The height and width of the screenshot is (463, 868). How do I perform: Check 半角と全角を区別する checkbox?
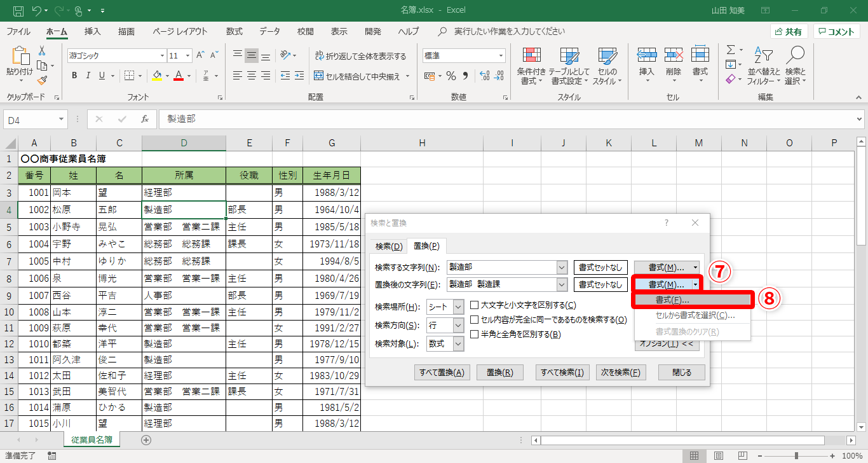point(475,335)
